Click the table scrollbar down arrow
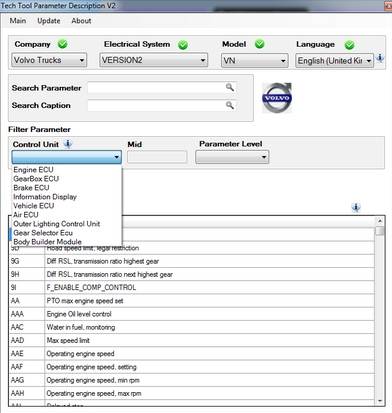392x413 pixels. coord(380,401)
